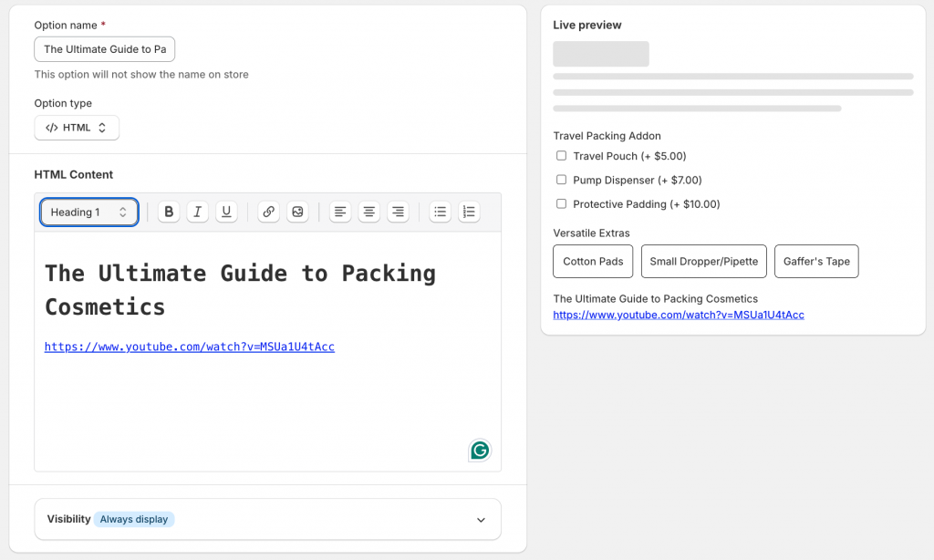Screen dimensions: 934x560
Task: Click the Option name input field
Action: [104, 48]
